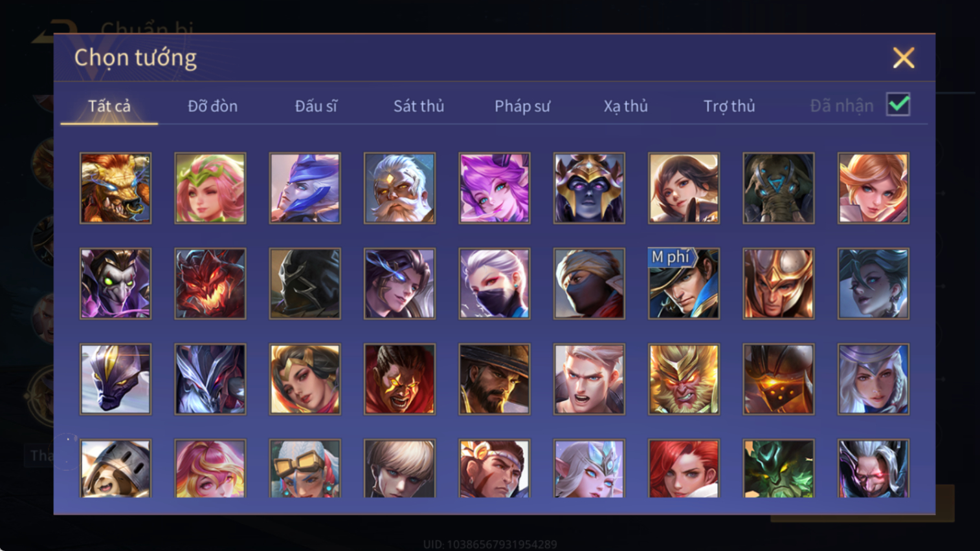
Task: Choose the green-eyed purple joker hero
Action: click(115, 283)
